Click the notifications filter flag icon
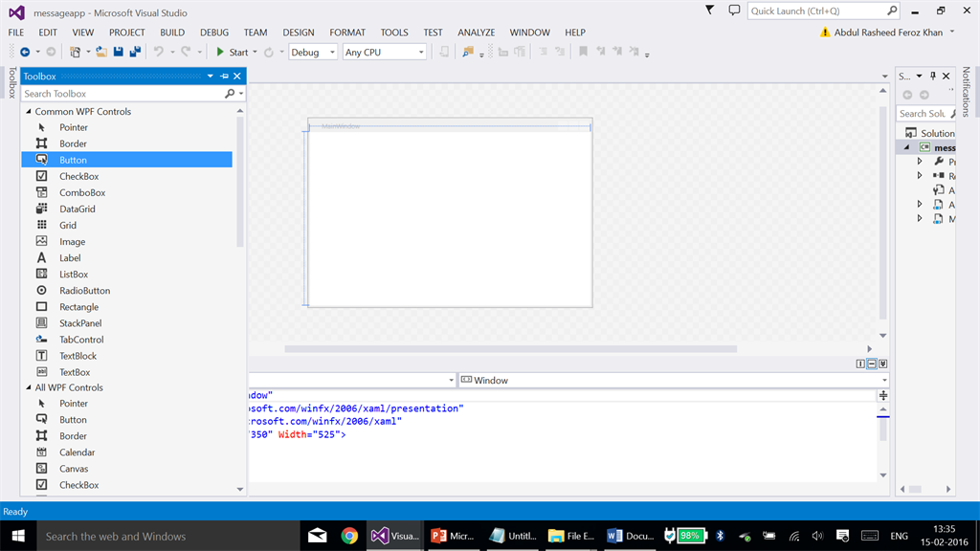Screen dimensions: 980x551 tap(709, 11)
